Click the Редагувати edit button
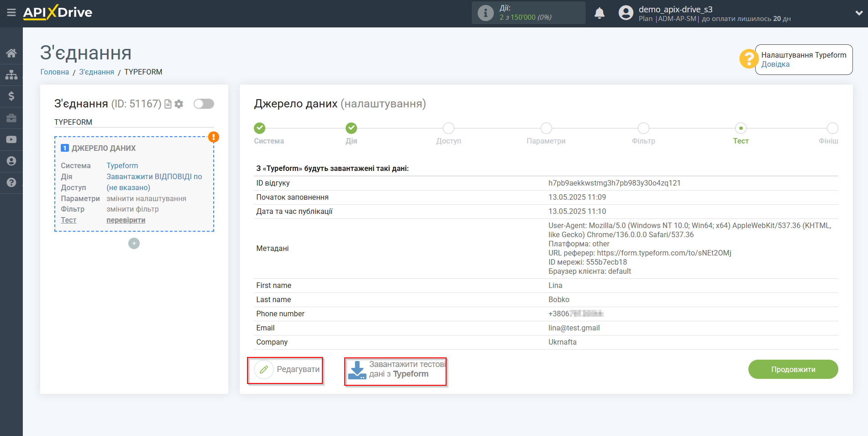This screenshot has height=436, width=868. pyautogui.click(x=287, y=369)
